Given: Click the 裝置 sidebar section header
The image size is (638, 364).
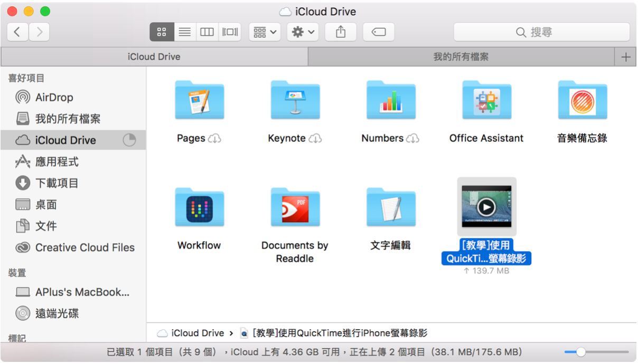Looking at the screenshot, I should tap(17, 273).
